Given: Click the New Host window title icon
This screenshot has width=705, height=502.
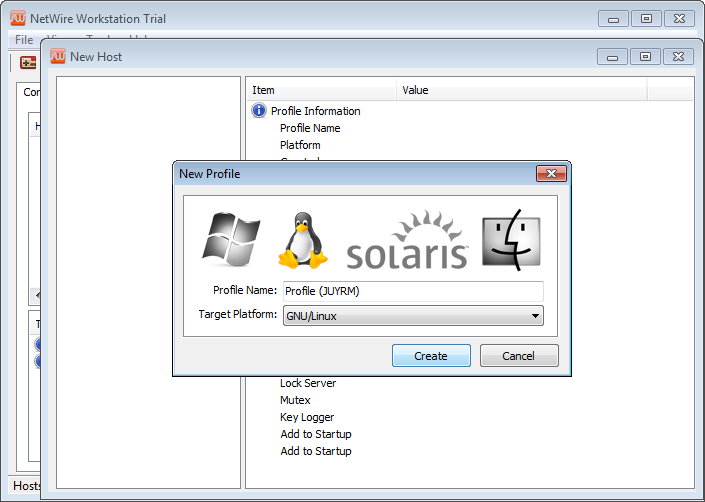Looking at the screenshot, I should (x=58, y=56).
